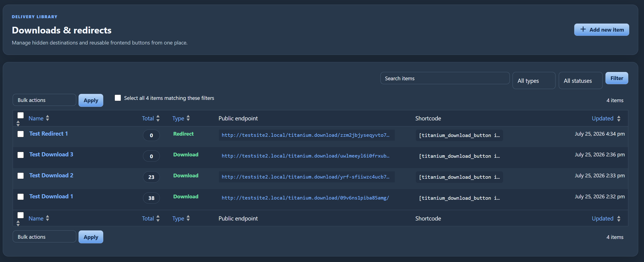Click the footer Name column link
The width and height of the screenshot is (644, 262).
[x=36, y=218]
